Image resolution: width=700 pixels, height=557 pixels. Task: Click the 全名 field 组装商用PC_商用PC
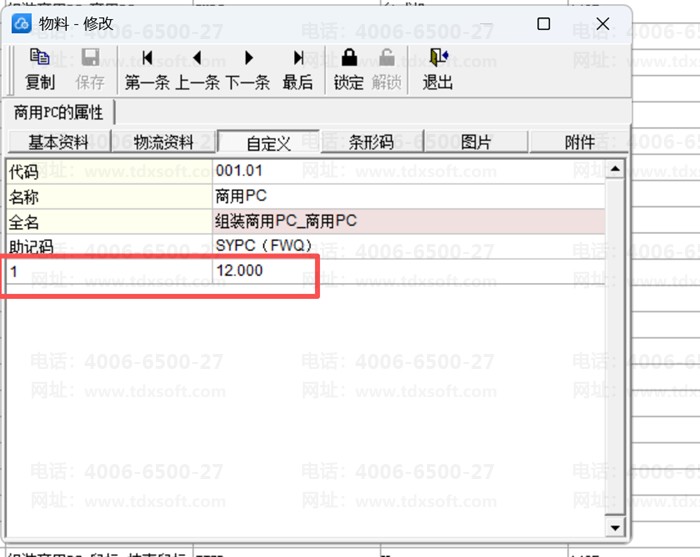408,221
